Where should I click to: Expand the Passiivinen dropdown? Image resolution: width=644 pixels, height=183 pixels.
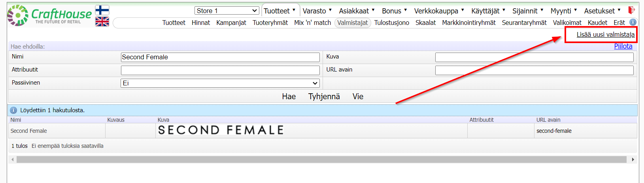pyautogui.click(x=220, y=83)
